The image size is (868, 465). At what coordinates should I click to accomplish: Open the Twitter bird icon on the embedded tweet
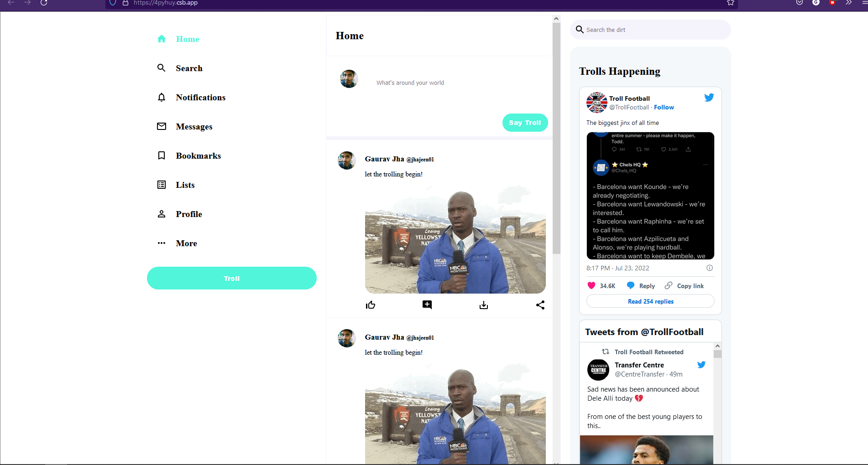[x=709, y=97]
